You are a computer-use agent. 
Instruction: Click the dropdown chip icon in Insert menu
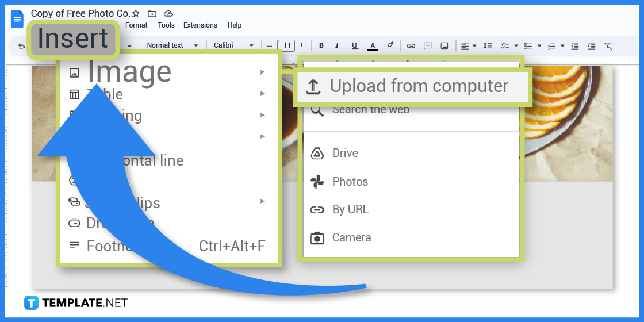(74, 224)
